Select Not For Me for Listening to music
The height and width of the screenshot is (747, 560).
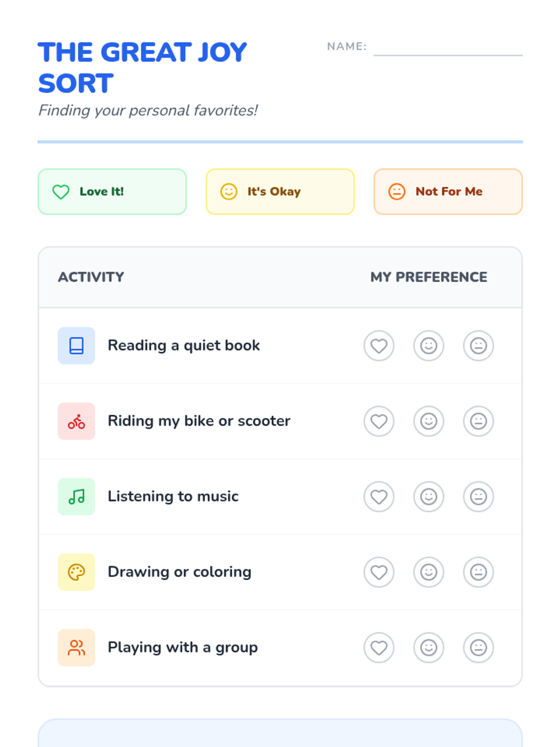click(x=478, y=497)
